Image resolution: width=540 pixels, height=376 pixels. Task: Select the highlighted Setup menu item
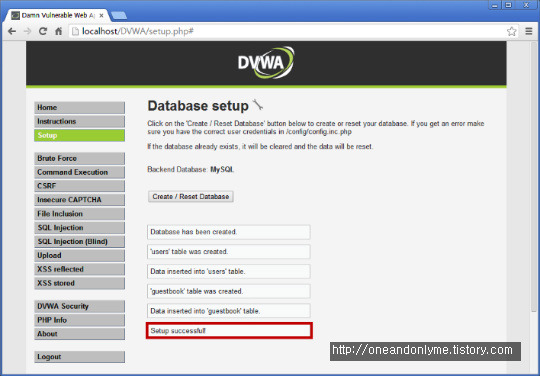[80, 135]
